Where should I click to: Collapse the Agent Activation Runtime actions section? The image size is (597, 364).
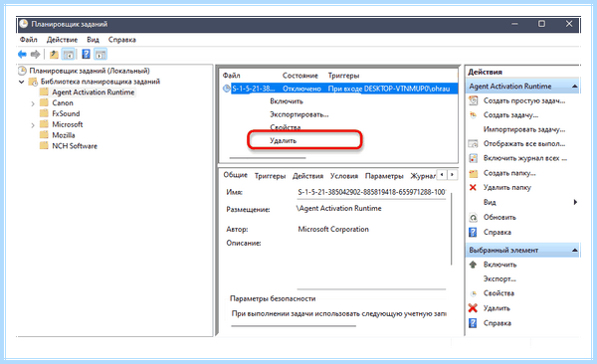(x=574, y=87)
